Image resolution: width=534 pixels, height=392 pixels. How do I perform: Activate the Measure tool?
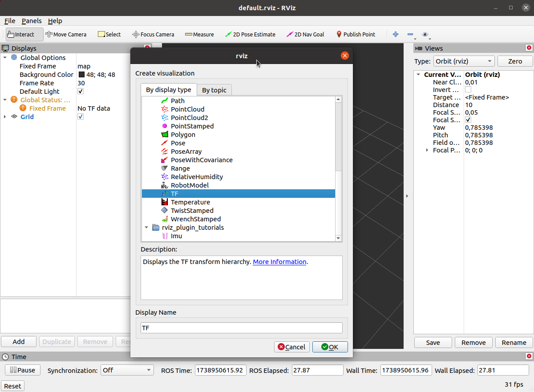[x=199, y=34]
